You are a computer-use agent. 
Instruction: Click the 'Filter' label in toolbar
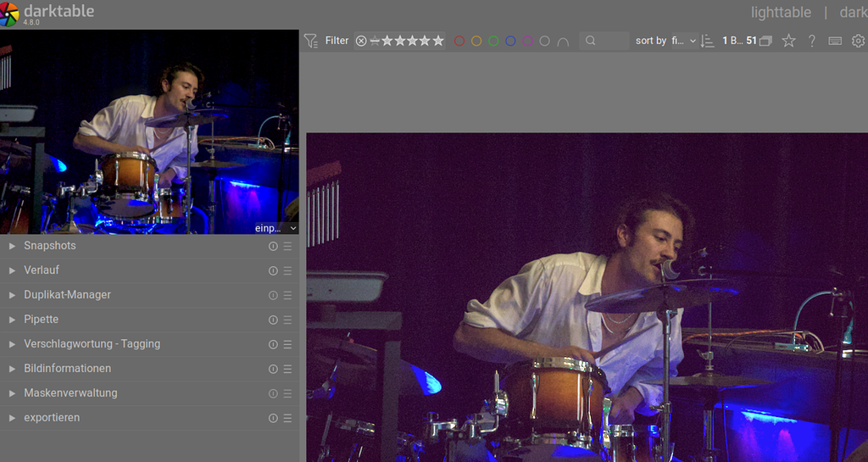click(x=337, y=41)
